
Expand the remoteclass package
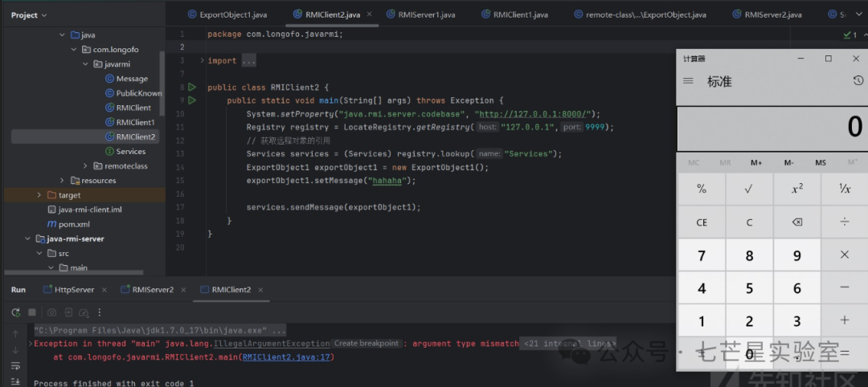pos(85,166)
